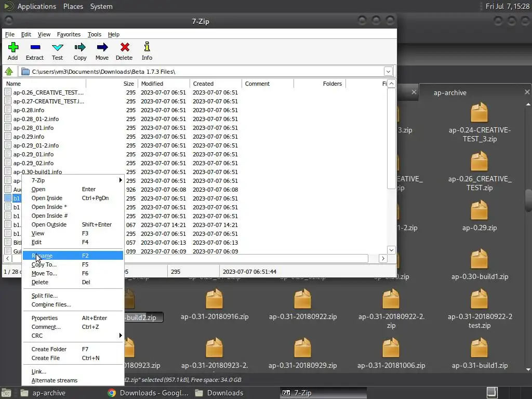The width and height of the screenshot is (532, 399).
Task: Expand the 7-Zip context submenu
Action: coord(73,180)
